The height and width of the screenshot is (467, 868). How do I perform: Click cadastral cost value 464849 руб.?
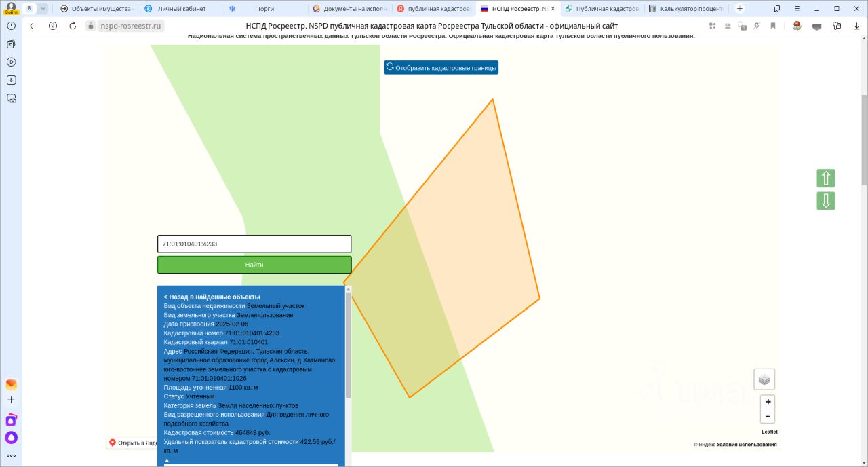(x=252, y=432)
